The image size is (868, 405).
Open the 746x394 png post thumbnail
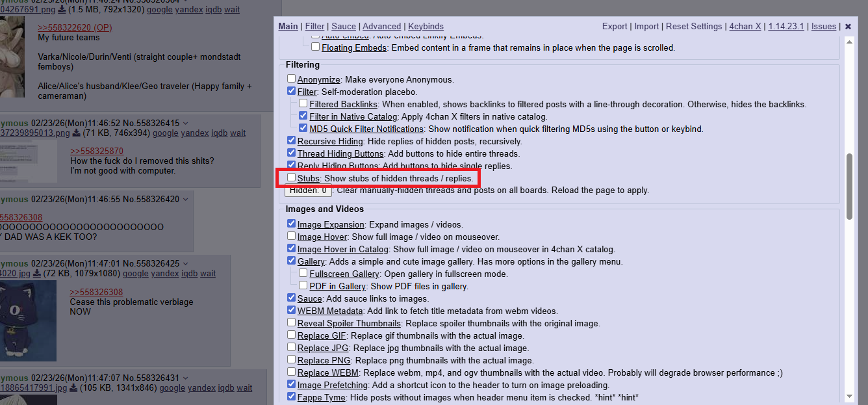coord(29,161)
